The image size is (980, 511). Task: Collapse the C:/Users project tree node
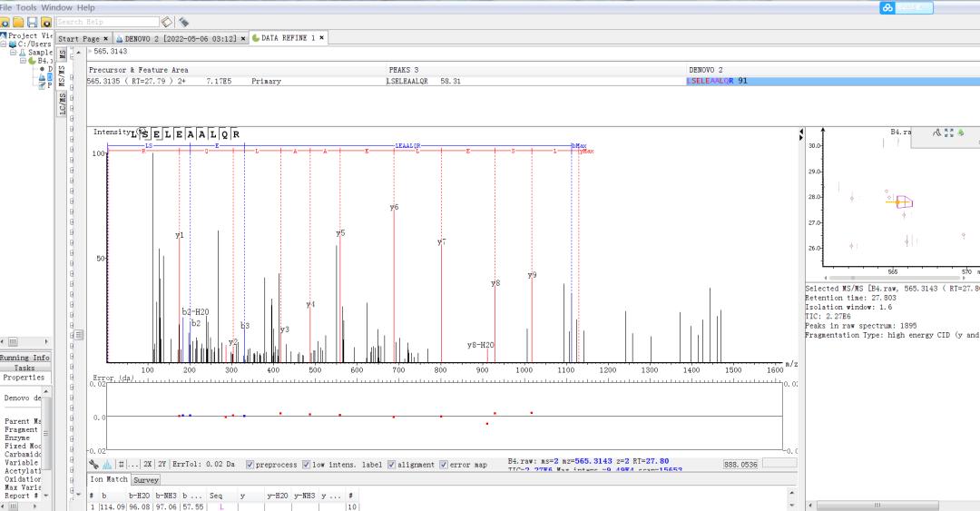pos(4,44)
